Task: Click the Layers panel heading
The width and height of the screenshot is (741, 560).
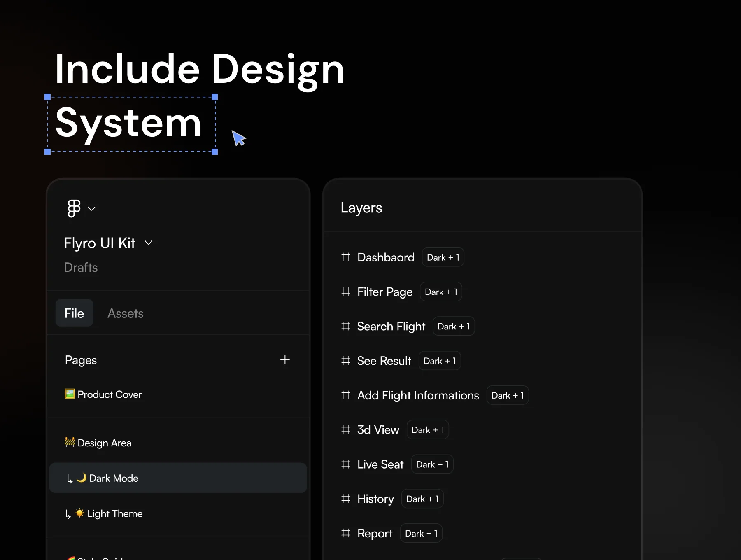Action: point(361,208)
